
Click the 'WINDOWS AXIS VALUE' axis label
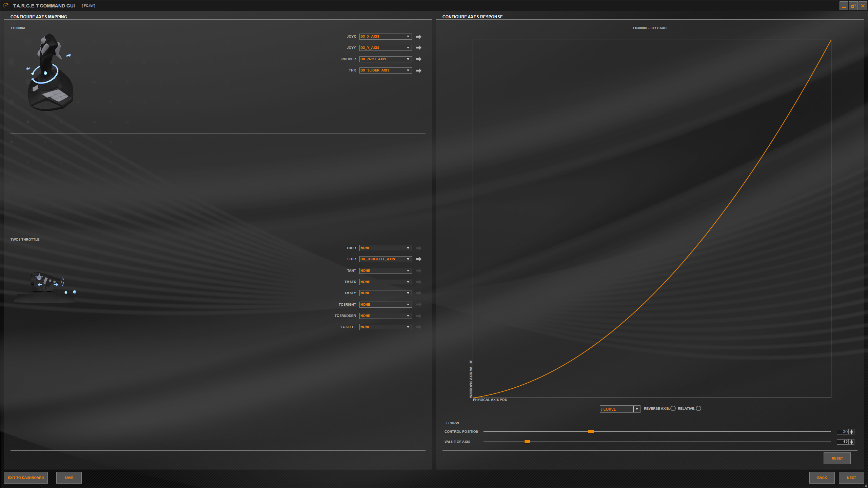tap(471, 379)
